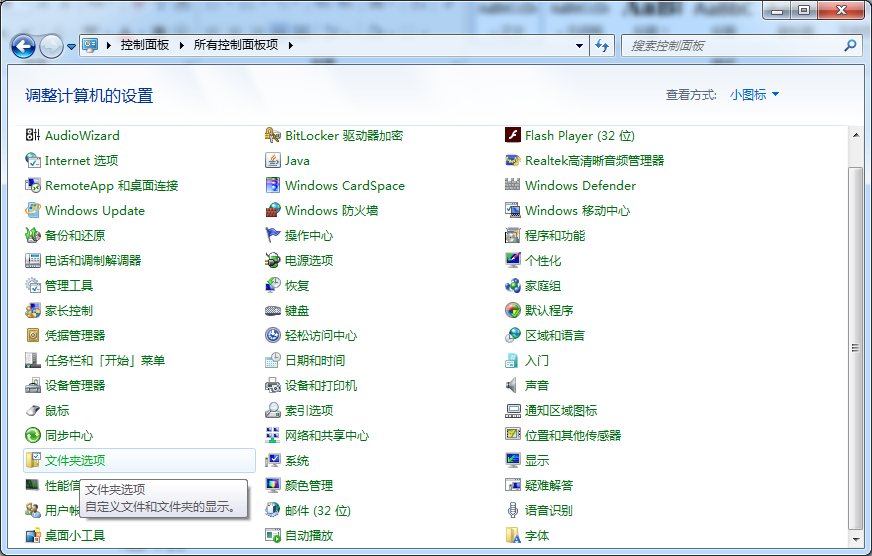Click the Internet 选项 globe icon

click(x=33, y=160)
